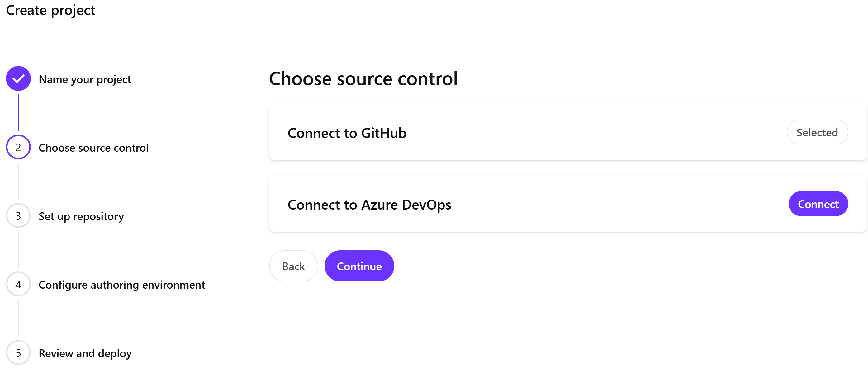The image size is (868, 387).
Task: Click the Choose source control heading
Action: click(x=363, y=79)
